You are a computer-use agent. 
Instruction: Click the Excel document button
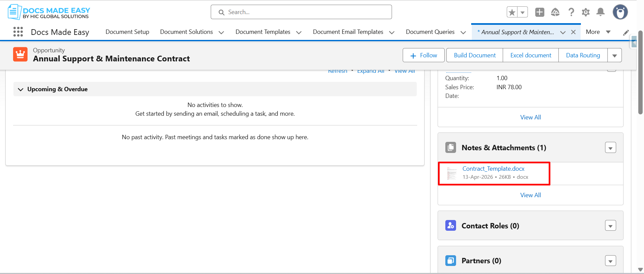(x=531, y=55)
